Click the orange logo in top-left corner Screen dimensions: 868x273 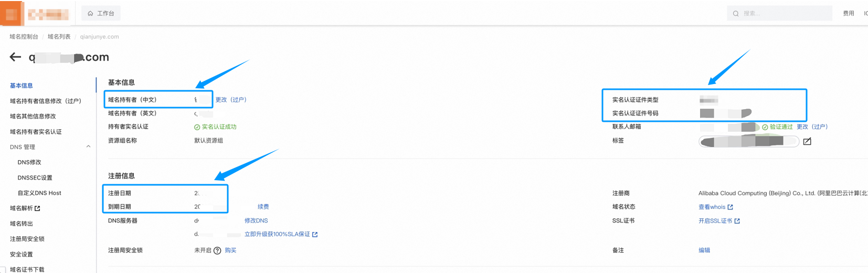(x=11, y=14)
